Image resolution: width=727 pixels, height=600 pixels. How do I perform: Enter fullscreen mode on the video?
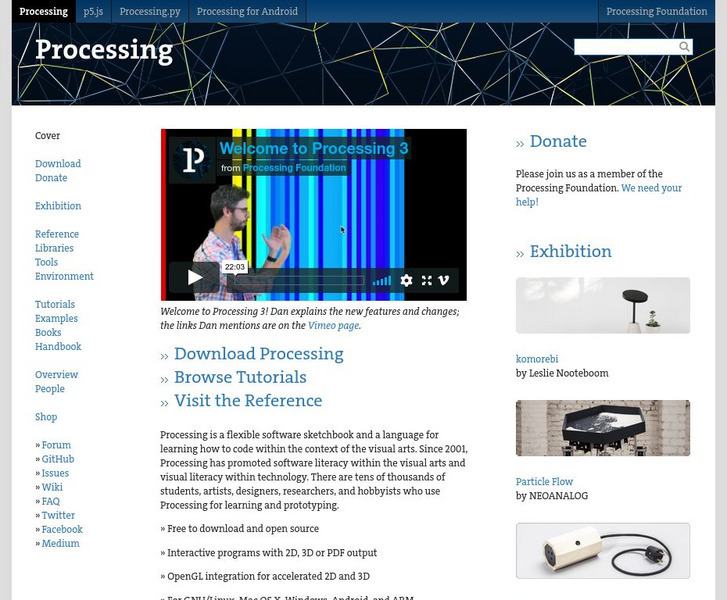[x=427, y=280]
